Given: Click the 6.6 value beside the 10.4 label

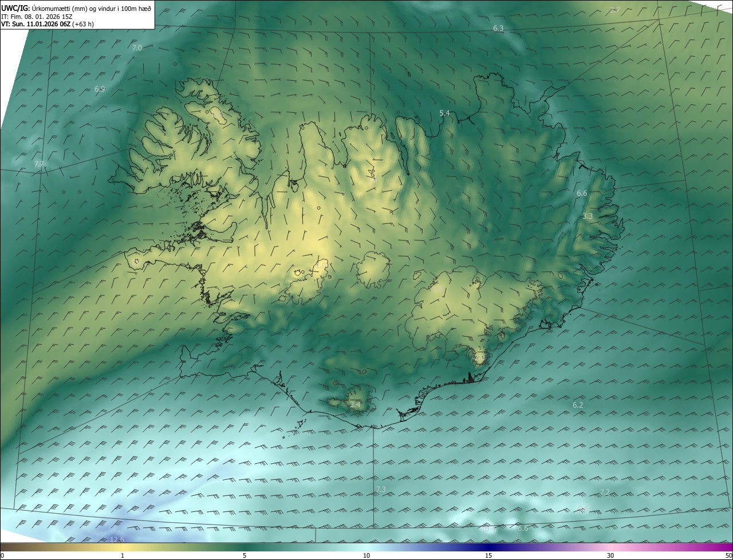Looking at the screenshot, I should click(x=522, y=529).
